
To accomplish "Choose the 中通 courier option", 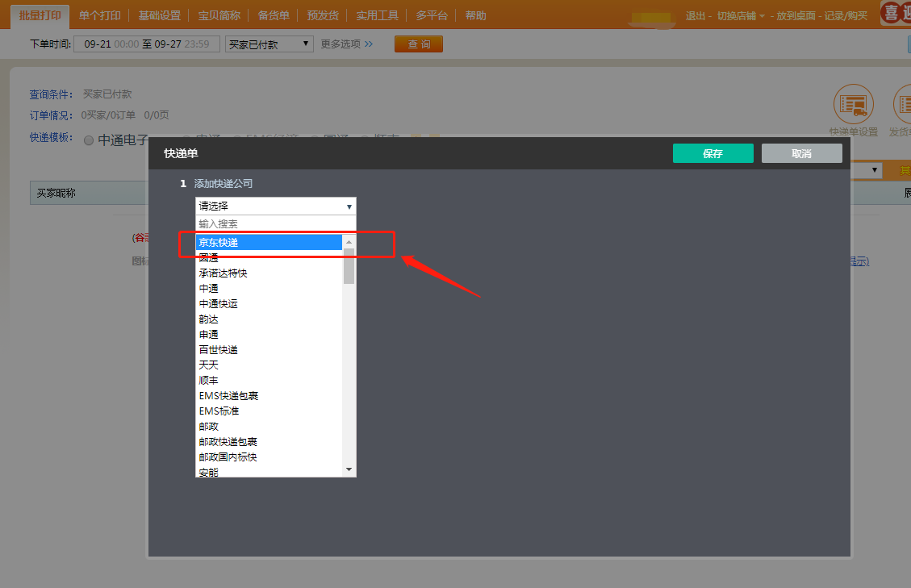I will point(269,288).
